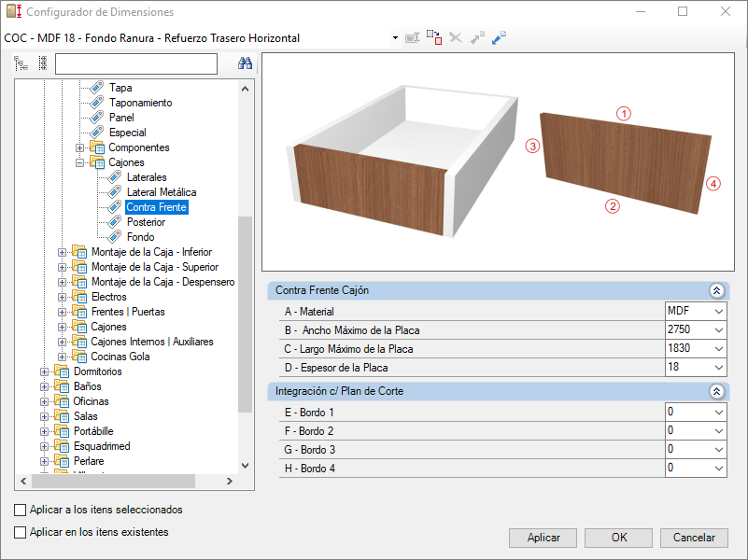Open Espesor de la Placa dropdown
The height and width of the screenshot is (560, 748).
pos(718,368)
